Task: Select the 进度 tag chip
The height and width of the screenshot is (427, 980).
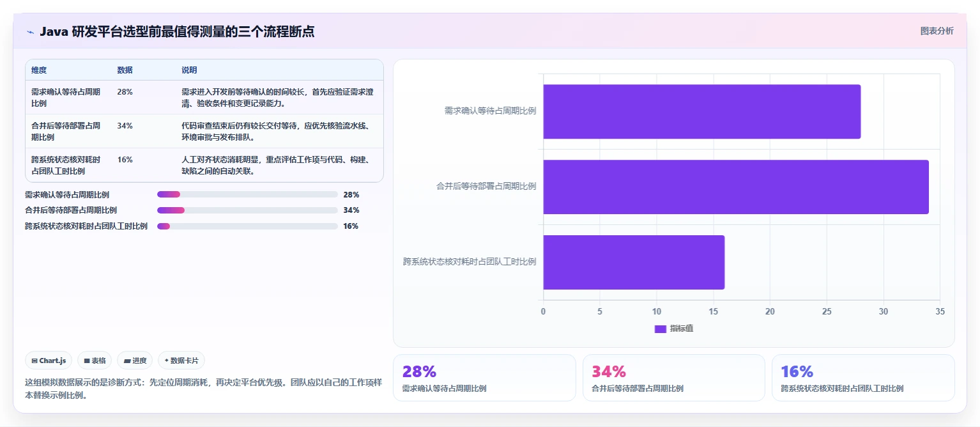Action: (x=135, y=361)
